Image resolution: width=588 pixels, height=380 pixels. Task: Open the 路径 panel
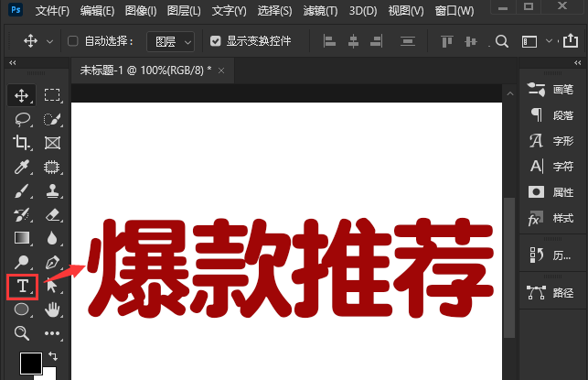click(x=551, y=292)
